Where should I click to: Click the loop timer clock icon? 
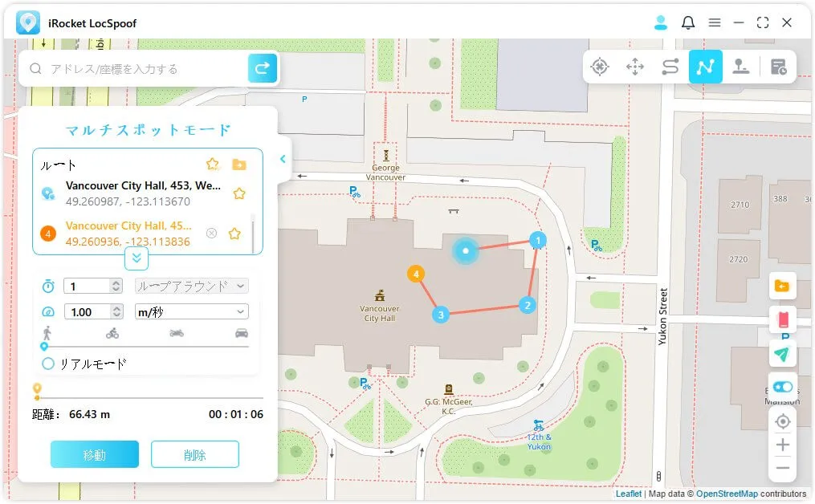[48, 286]
